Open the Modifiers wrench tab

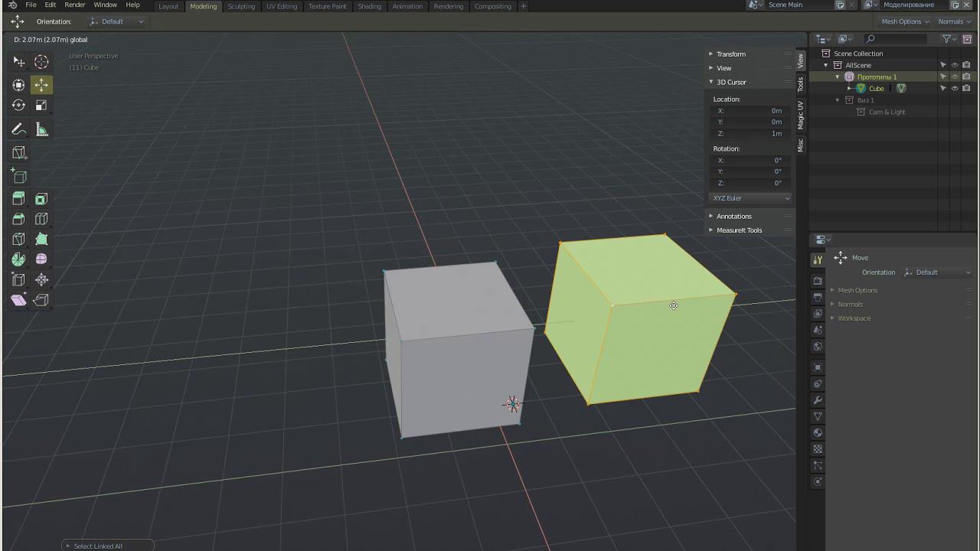click(818, 400)
